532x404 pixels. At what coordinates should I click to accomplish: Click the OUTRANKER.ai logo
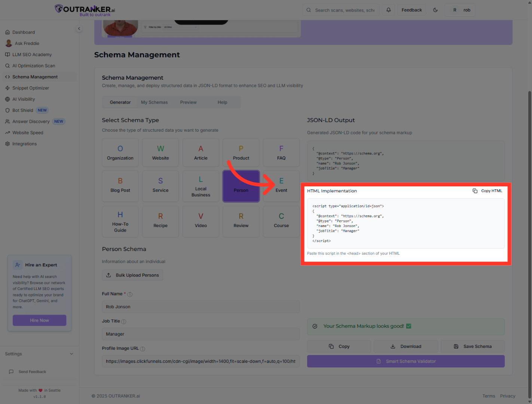pos(85,10)
